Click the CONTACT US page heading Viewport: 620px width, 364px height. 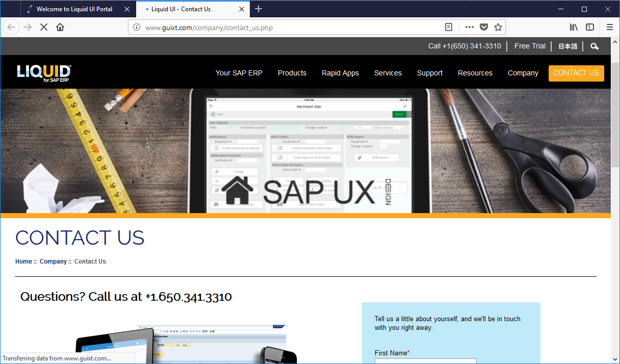point(80,238)
